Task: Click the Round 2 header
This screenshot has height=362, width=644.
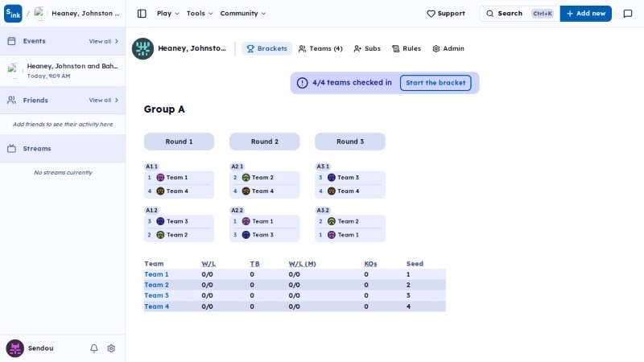Action: coord(265,142)
